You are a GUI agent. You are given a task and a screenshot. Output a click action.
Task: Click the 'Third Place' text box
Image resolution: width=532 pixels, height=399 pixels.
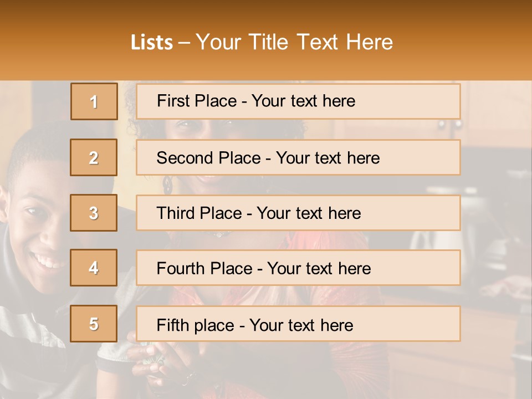298,213
